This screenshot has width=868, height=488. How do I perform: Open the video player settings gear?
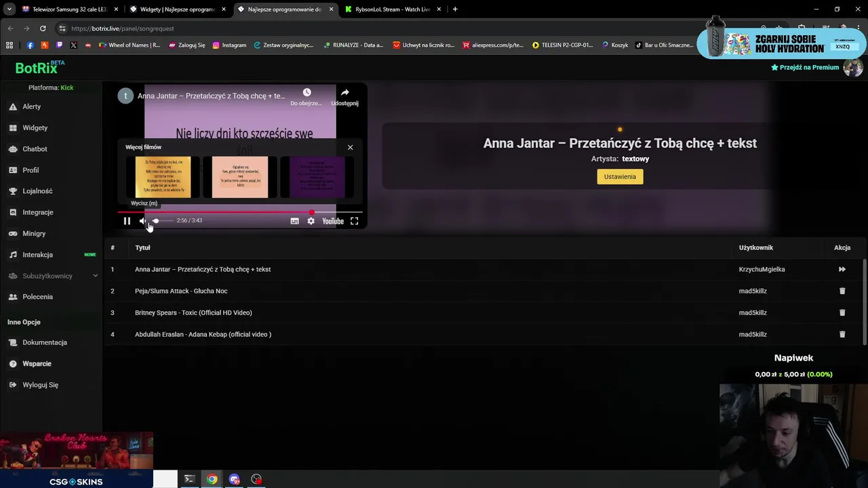click(311, 221)
